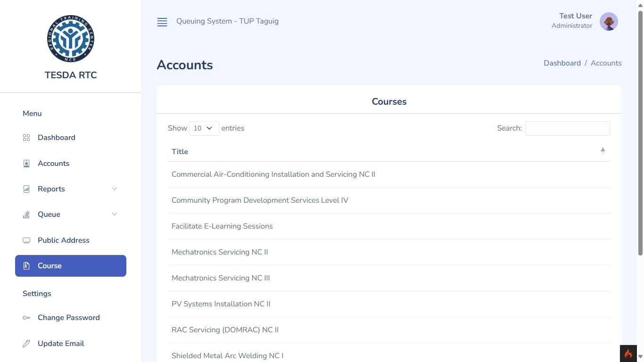Open the show entries count dropdown
The height and width of the screenshot is (362, 644).
204,128
